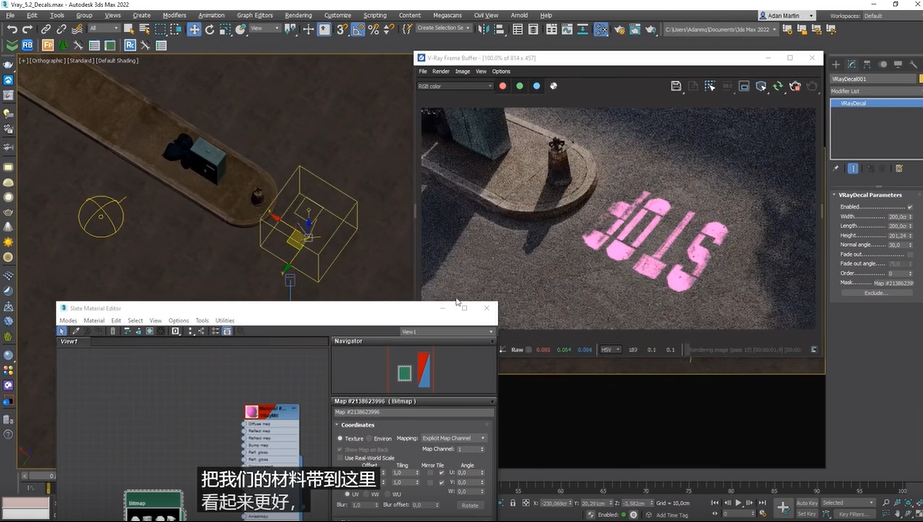This screenshot has width=923, height=522.
Task: Open the Rendered Frame Window icon
Action: [x=634, y=29]
